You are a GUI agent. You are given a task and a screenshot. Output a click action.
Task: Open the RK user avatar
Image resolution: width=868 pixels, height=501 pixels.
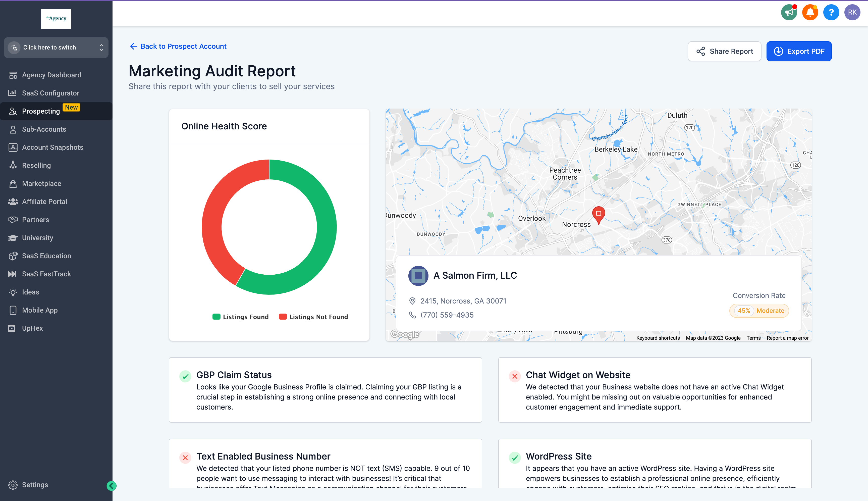coord(852,13)
